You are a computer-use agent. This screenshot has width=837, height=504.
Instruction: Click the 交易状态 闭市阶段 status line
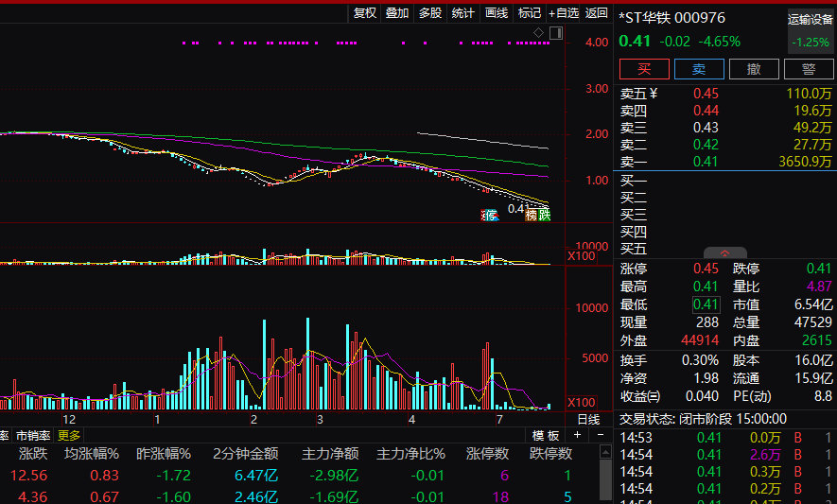click(x=703, y=419)
